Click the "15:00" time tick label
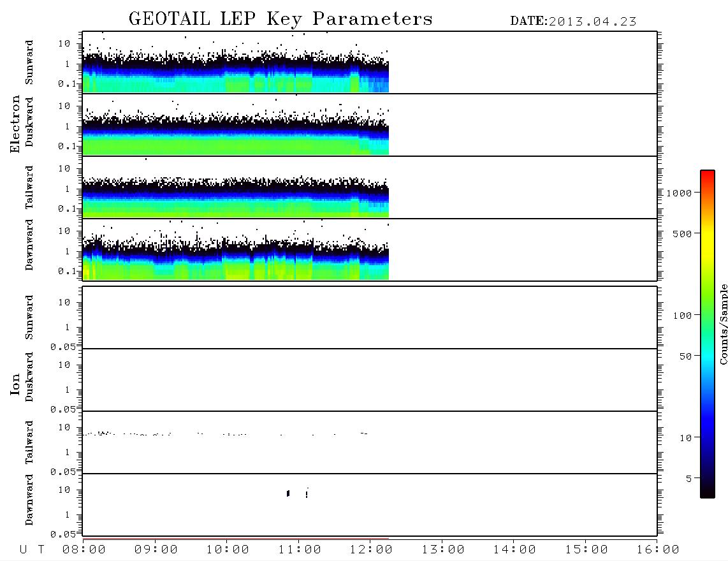The image size is (728, 561). pos(586,550)
